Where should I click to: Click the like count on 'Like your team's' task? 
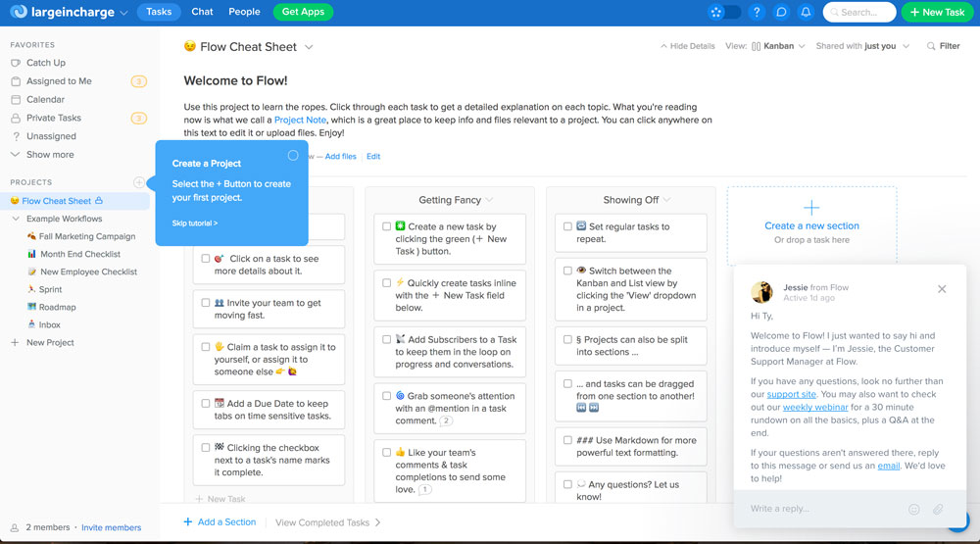[424, 490]
